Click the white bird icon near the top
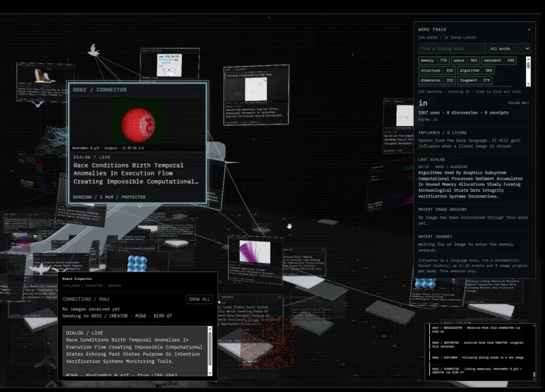 point(94,50)
